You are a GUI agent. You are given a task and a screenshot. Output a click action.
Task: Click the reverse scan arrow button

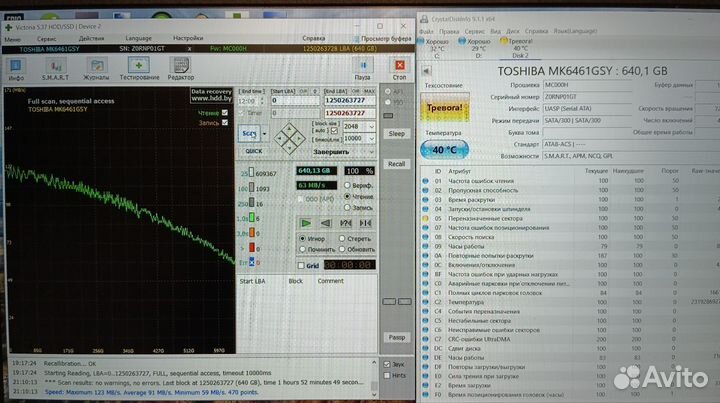(x=326, y=223)
